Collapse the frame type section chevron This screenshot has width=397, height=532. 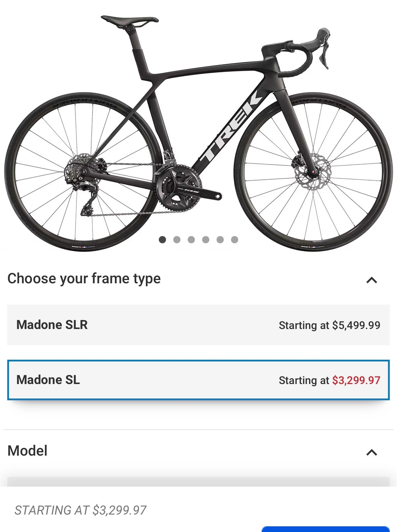(372, 280)
